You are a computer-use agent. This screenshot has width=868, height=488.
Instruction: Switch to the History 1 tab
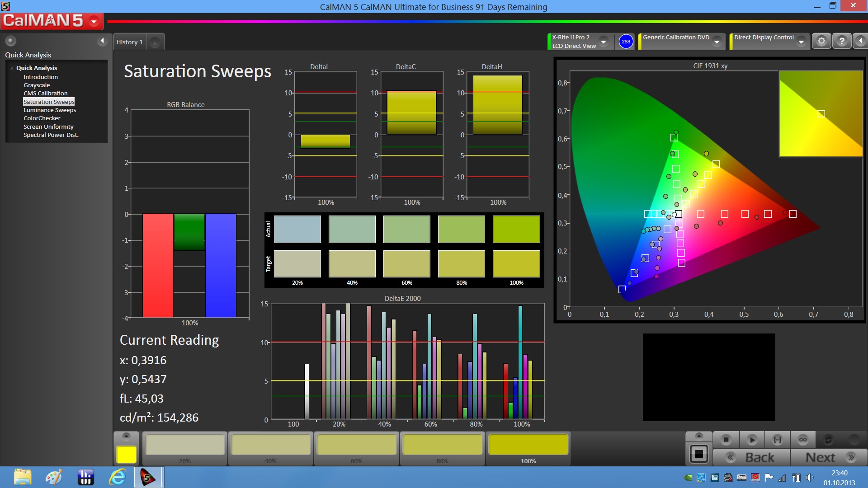129,42
